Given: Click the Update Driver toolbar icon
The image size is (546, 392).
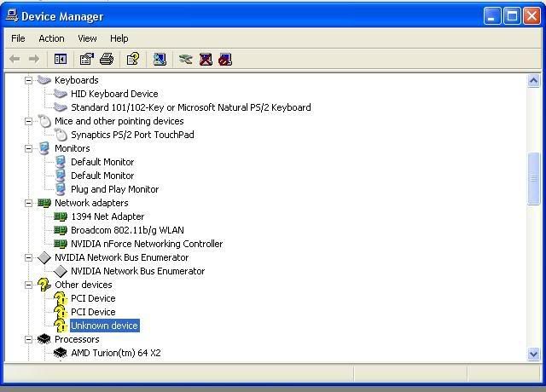Looking at the screenshot, I should tap(186, 59).
